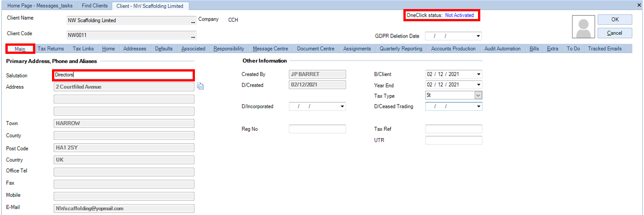644x215 pixels.
Task: Click the Fax field
Action: pyautogui.click(x=124, y=184)
